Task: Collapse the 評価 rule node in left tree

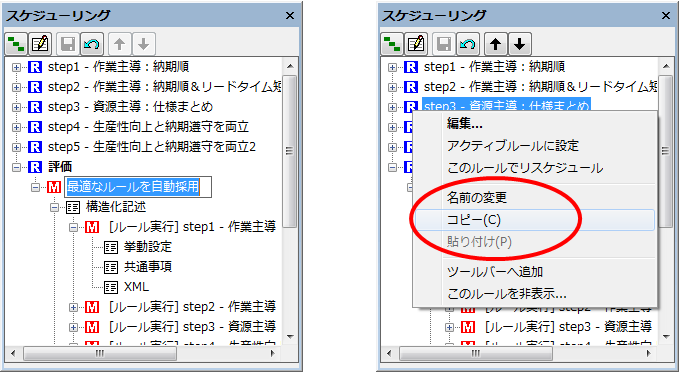Action: coord(16,167)
